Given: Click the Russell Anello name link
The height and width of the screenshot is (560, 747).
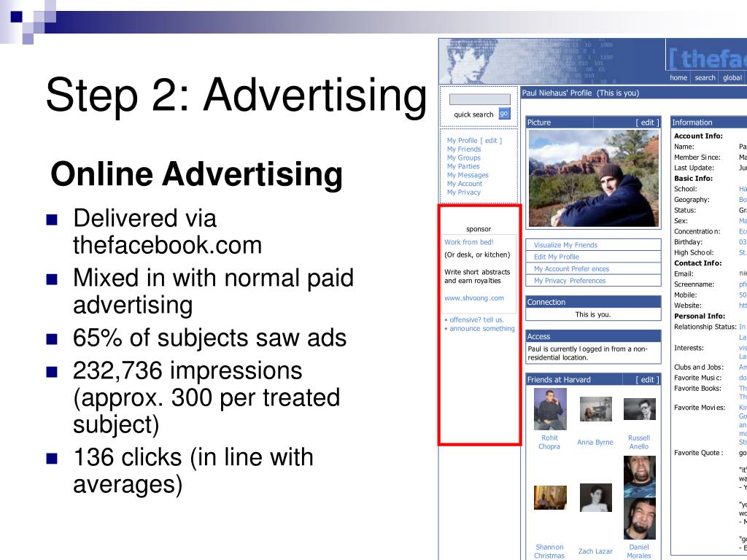Looking at the screenshot, I should coord(639,442).
